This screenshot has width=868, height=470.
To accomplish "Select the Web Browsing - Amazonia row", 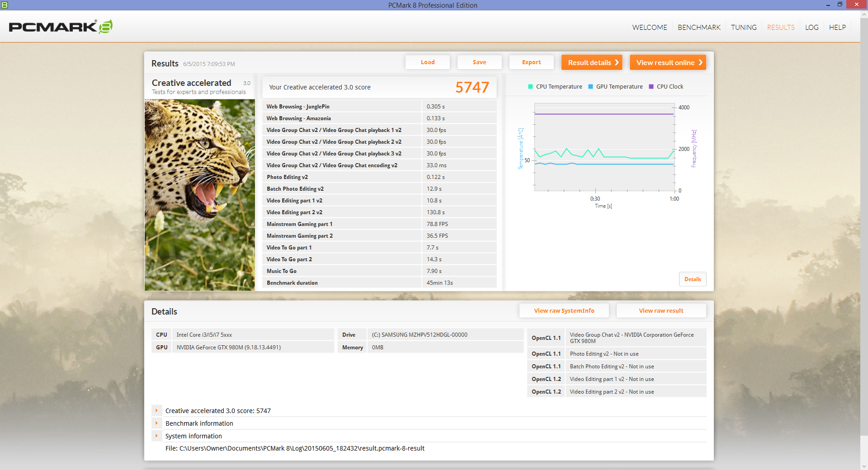I will click(379, 118).
